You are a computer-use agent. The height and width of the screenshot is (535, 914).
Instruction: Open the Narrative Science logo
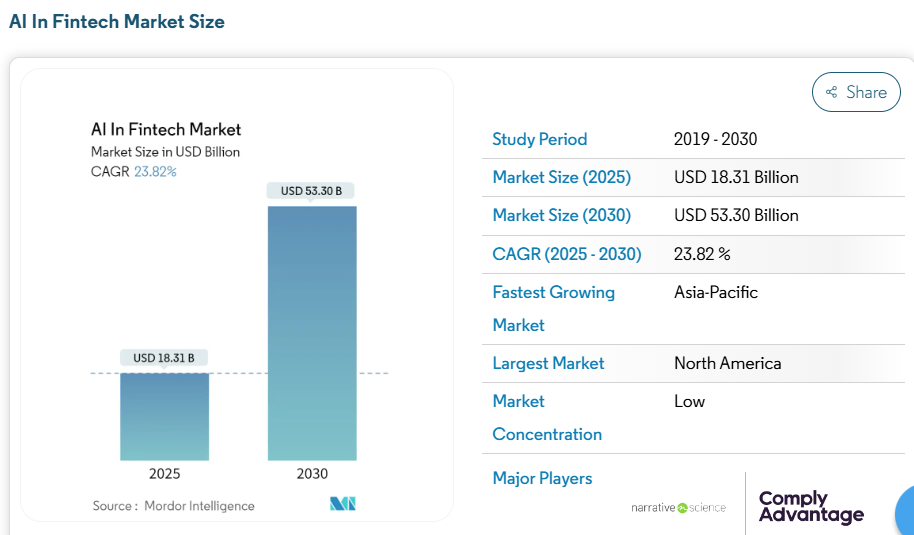pyautogui.click(x=678, y=508)
